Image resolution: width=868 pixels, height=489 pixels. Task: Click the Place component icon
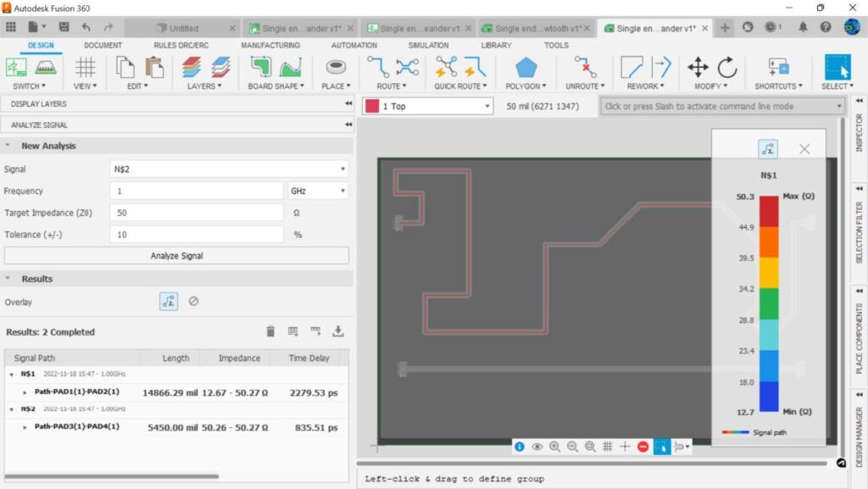[x=337, y=68]
